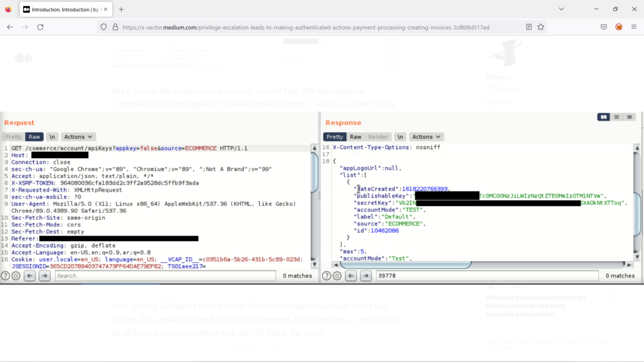Image resolution: width=644 pixels, height=362 pixels.
Task: Click the Response scroll up arrow
Action: (x=637, y=148)
